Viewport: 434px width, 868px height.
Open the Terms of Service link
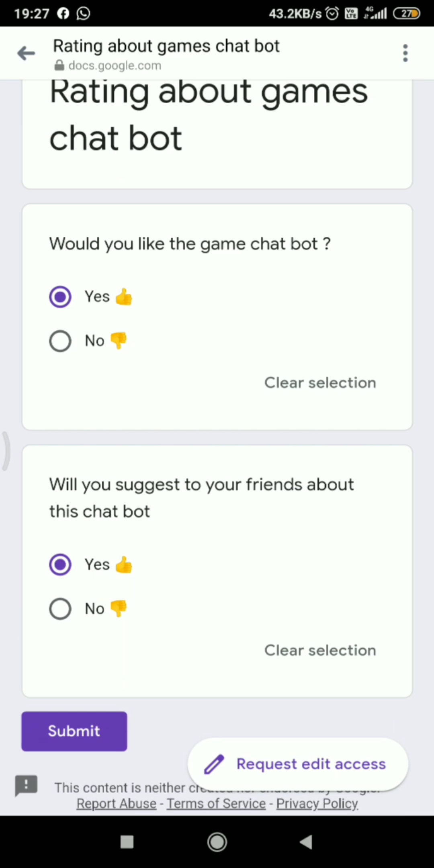pyautogui.click(x=216, y=804)
